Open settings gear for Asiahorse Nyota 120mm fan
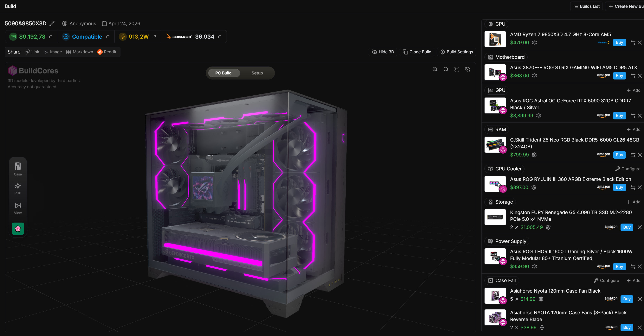Image resolution: width=644 pixels, height=336 pixels. (541, 299)
